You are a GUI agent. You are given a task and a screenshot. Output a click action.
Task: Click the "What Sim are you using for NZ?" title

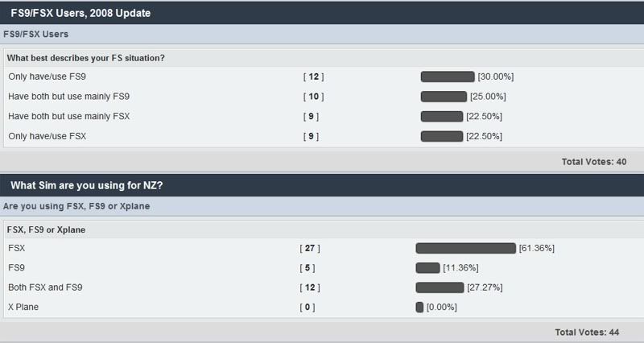click(87, 185)
